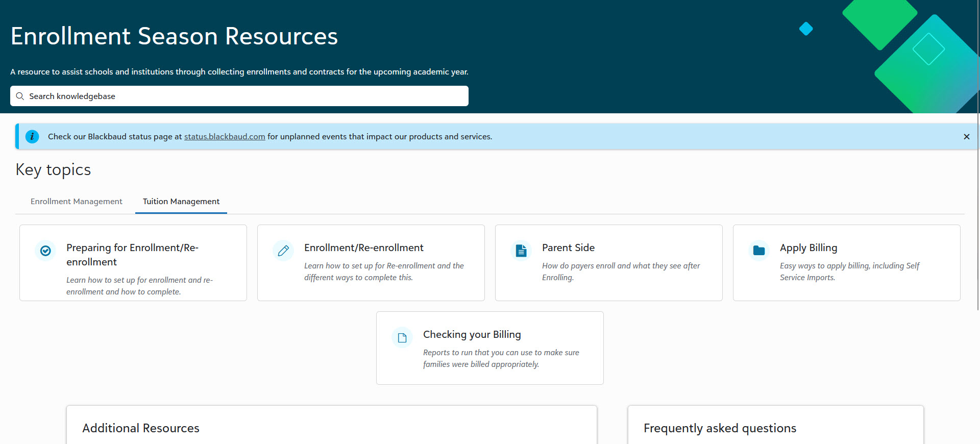Viewport: 980px width, 444px height.
Task: Click 'Learn how to set up for enrollment' description
Action: click(x=139, y=286)
